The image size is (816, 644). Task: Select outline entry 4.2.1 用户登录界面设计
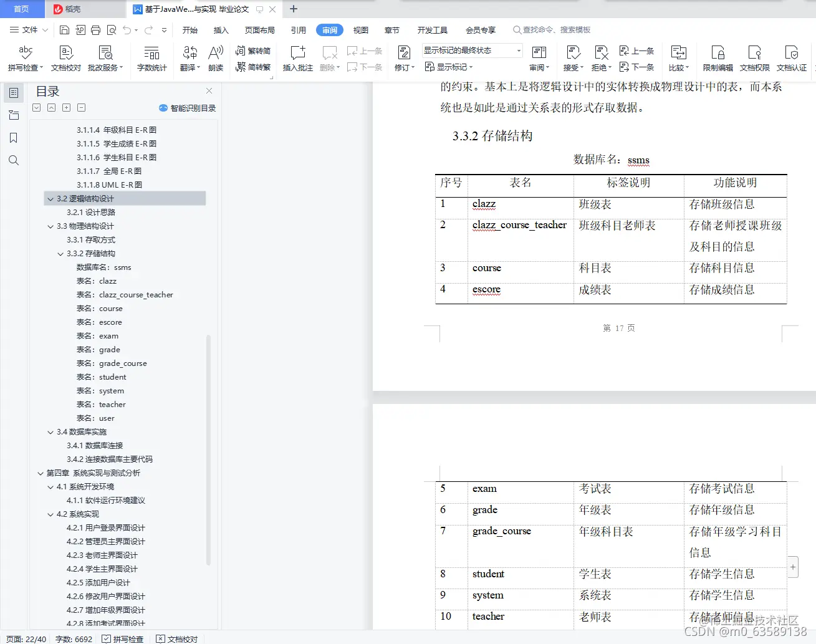click(x=106, y=528)
